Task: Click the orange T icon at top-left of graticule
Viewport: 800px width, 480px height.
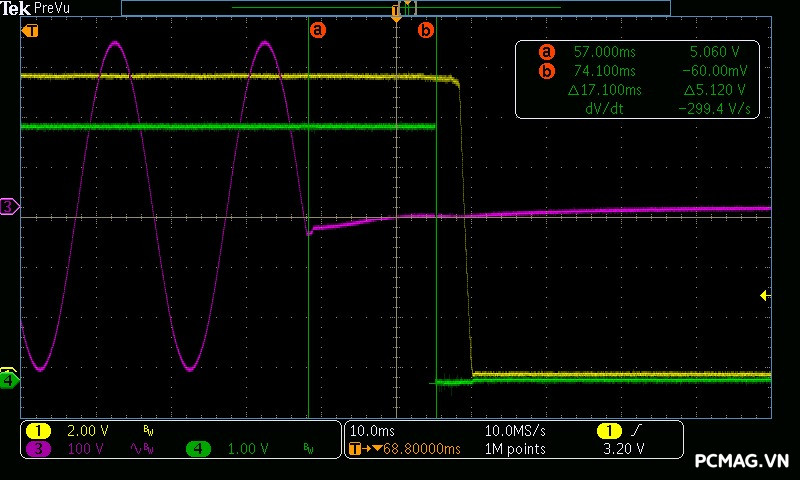Action: (x=31, y=30)
